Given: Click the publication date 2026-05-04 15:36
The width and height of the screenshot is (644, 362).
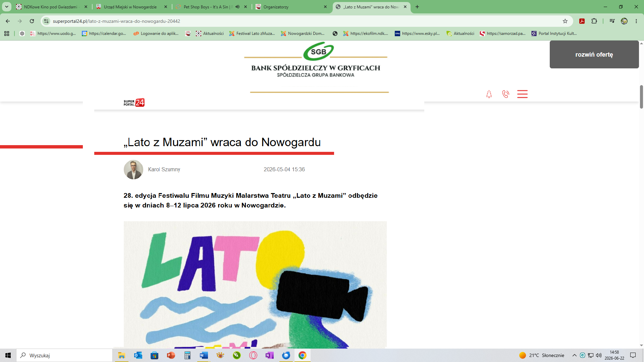Looking at the screenshot, I should tap(284, 170).
